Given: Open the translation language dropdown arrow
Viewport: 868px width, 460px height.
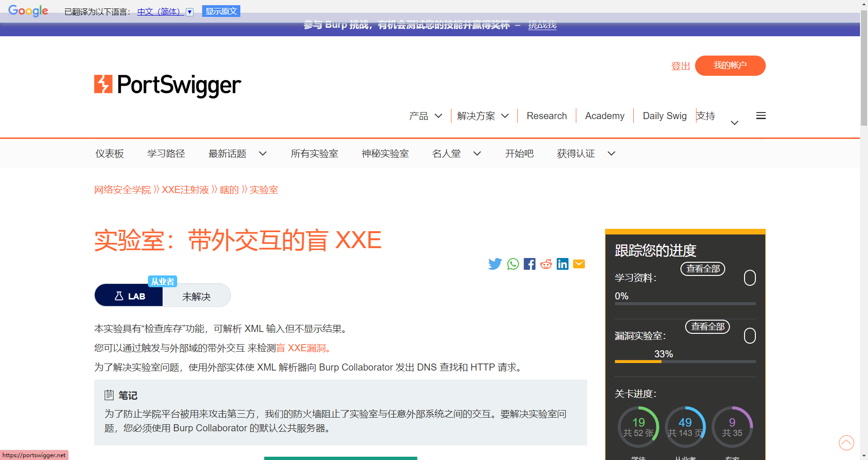Looking at the screenshot, I should click(x=189, y=12).
